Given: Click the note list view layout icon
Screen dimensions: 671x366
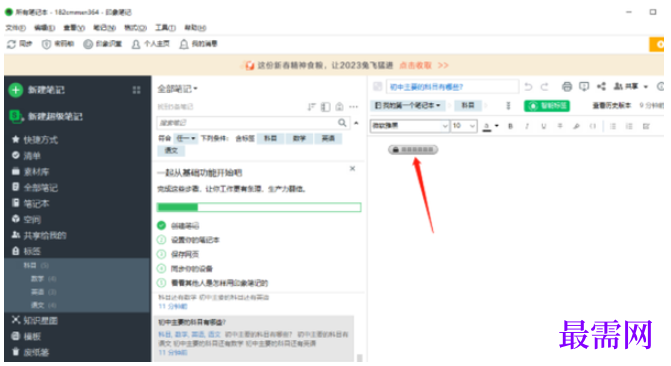Looking at the screenshot, I should (x=326, y=107).
